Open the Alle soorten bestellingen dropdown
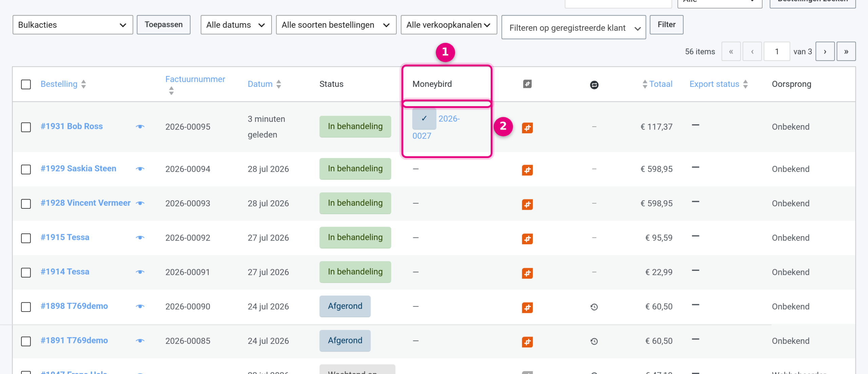This screenshot has height=374, width=868. pos(336,25)
